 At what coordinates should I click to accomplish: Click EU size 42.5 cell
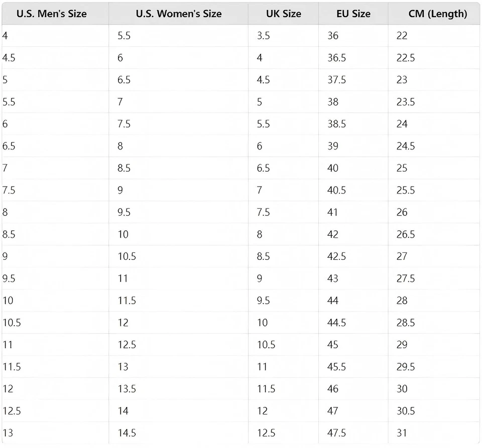[336, 256]
